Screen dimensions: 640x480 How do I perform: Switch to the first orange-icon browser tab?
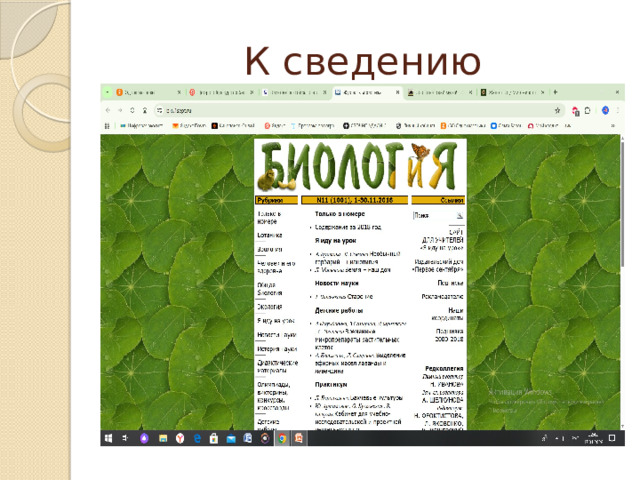(x=149, y=93)
